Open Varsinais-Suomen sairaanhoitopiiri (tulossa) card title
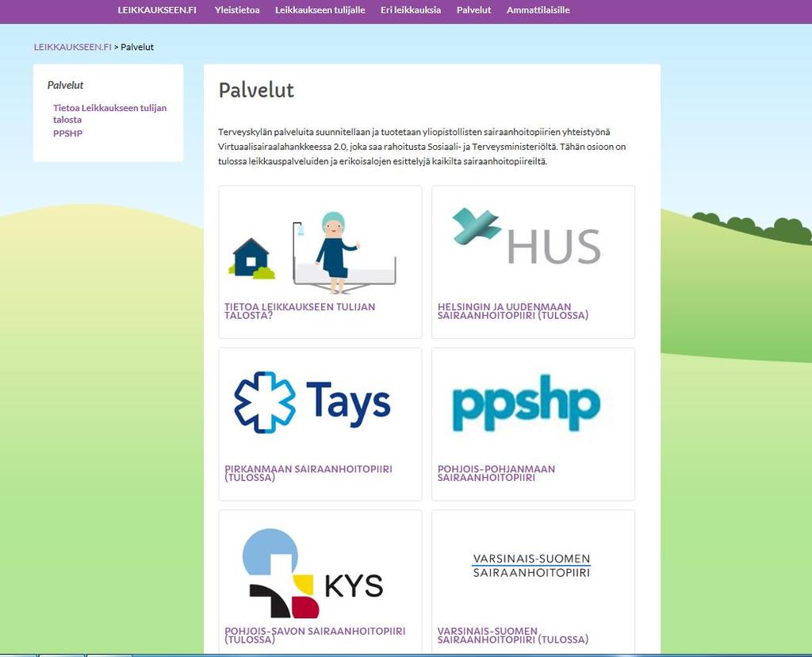The height and width of the screenshot is (657, 812). (x=513, y=636)
